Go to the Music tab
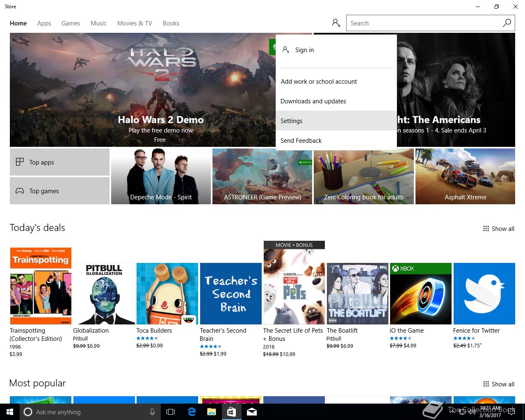Viewport: 525px width, 420px height. coord(98,23)
